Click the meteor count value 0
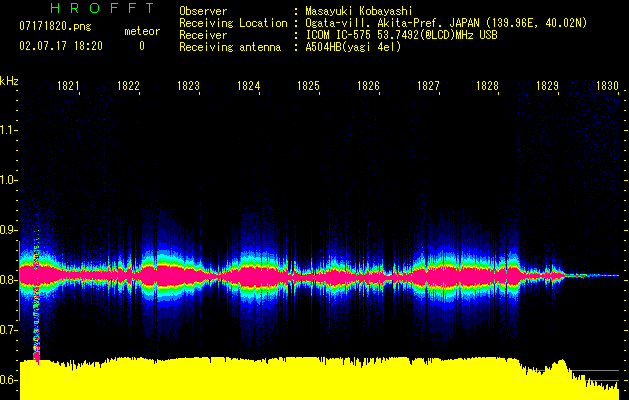629x400 pixels. [142, 46]
